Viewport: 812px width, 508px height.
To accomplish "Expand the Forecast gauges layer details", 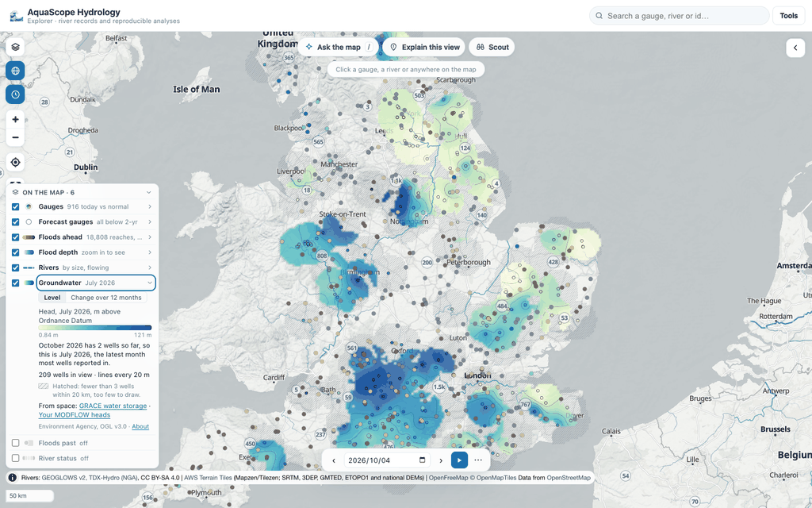I will (150, 222).
